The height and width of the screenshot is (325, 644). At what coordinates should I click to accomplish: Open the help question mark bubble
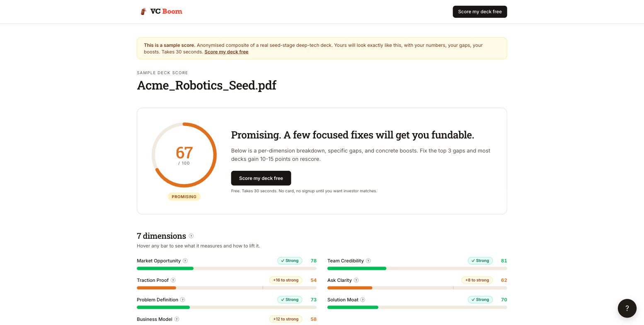[627, 308]
